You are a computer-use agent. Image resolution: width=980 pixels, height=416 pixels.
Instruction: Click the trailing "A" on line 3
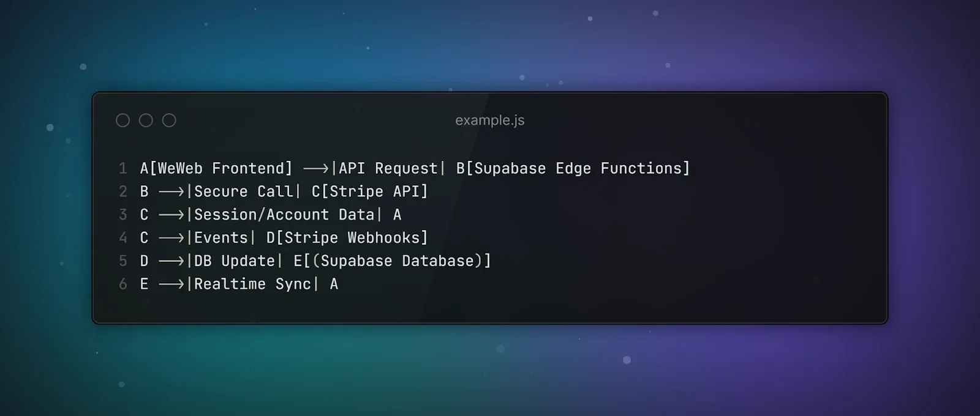tap(397, 215)
